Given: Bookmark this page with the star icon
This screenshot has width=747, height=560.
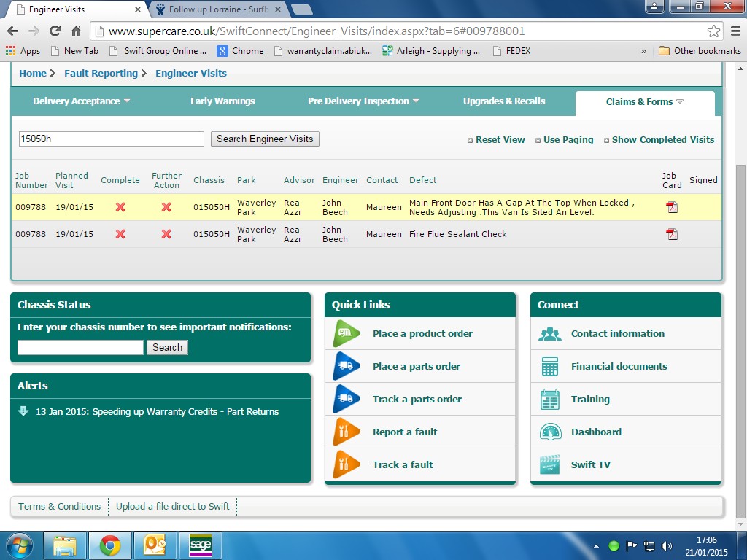Looking at the screenshot, I should coord(713,31).
